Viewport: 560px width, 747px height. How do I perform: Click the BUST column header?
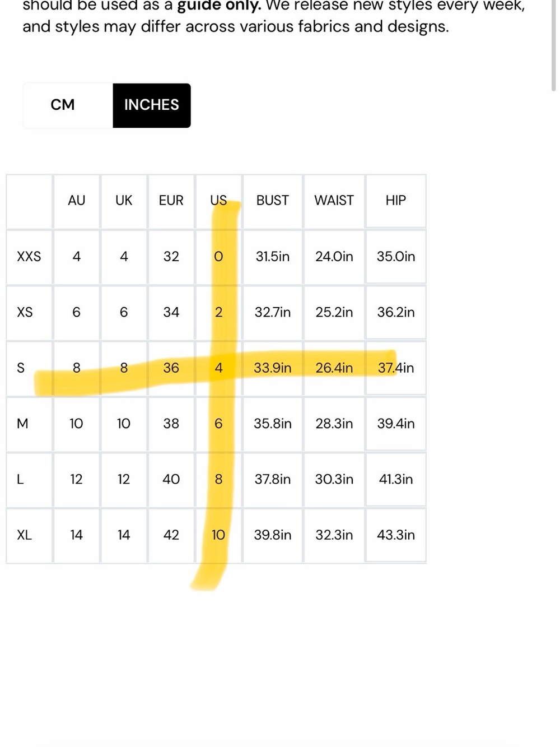pos(273,201)
